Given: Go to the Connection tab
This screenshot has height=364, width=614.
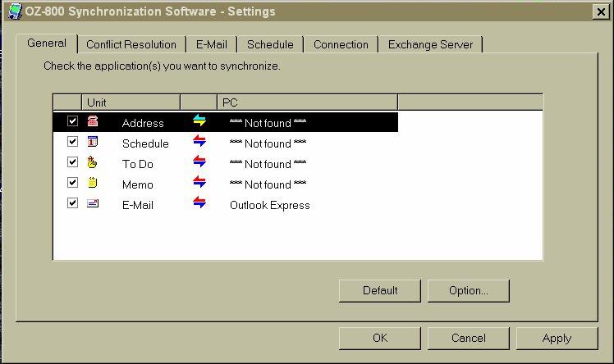Looking at the screenshot, I should [341, 44].
